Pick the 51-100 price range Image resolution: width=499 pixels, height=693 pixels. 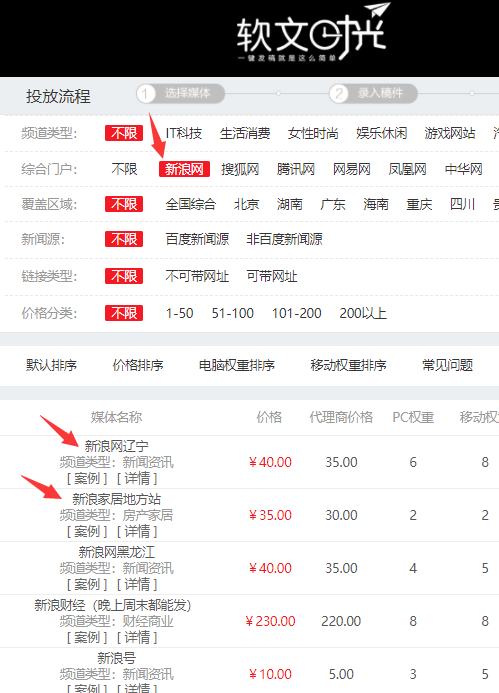[232, 313]
